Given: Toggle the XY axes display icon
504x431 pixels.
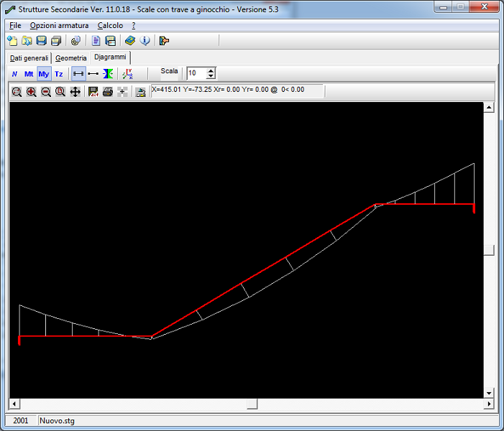Looking at the screenshot, I should [127, 74].
